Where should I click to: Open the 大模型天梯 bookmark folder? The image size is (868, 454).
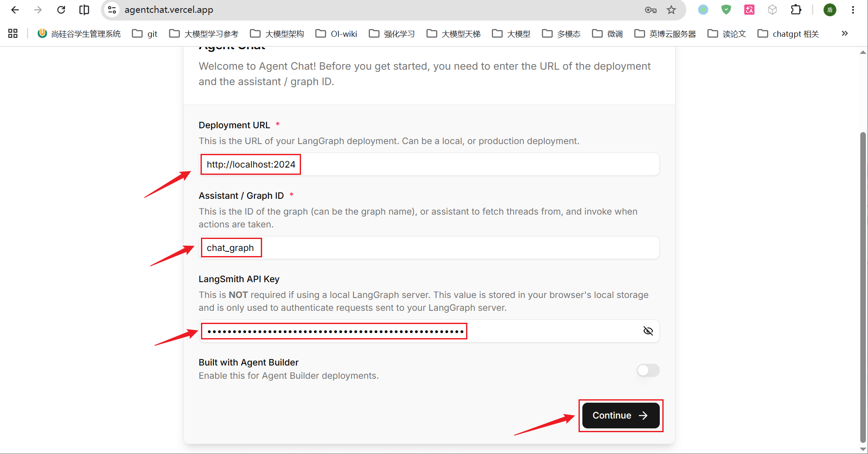454,34
